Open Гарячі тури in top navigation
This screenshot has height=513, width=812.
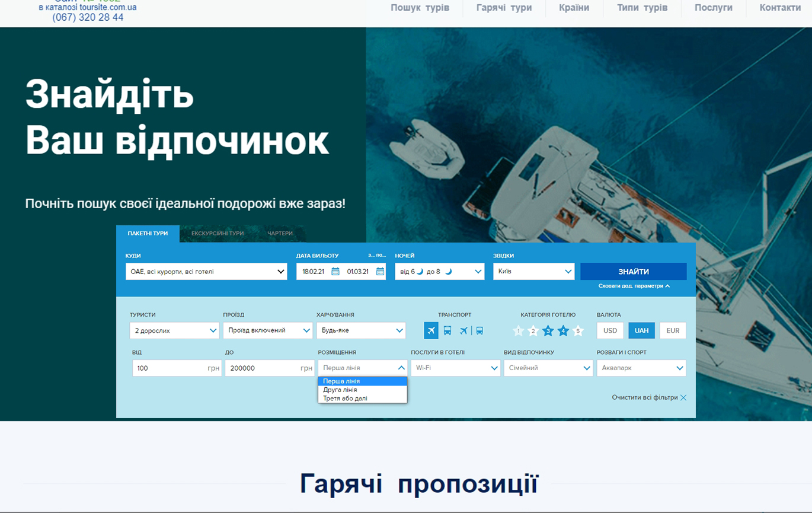504,8
